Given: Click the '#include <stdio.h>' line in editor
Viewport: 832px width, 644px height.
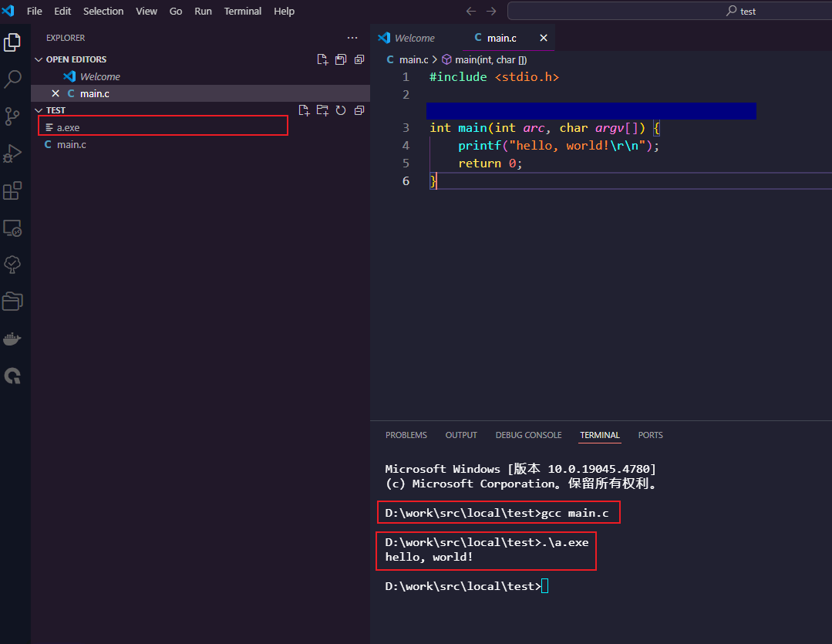Looking at the screenshot, I should (494, 77).
